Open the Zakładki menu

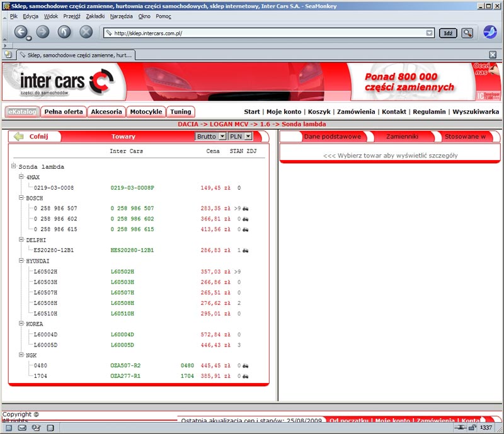click(95, 16)
